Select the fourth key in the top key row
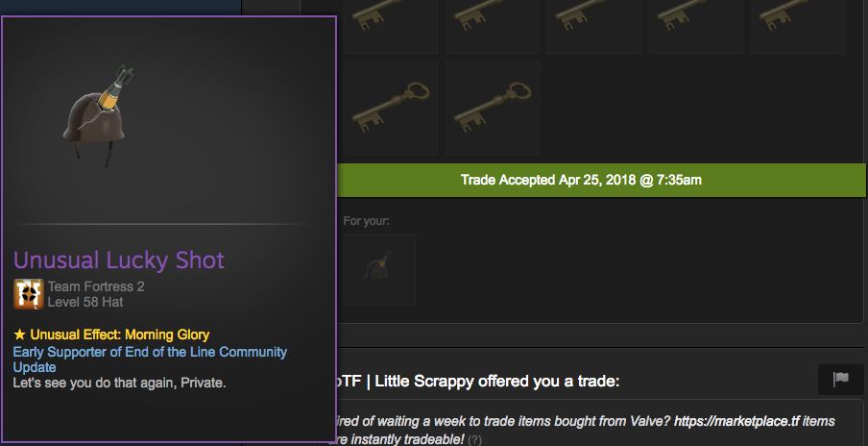Image resolution: width=868 pixels, height=446 pixels. [696, 27]
